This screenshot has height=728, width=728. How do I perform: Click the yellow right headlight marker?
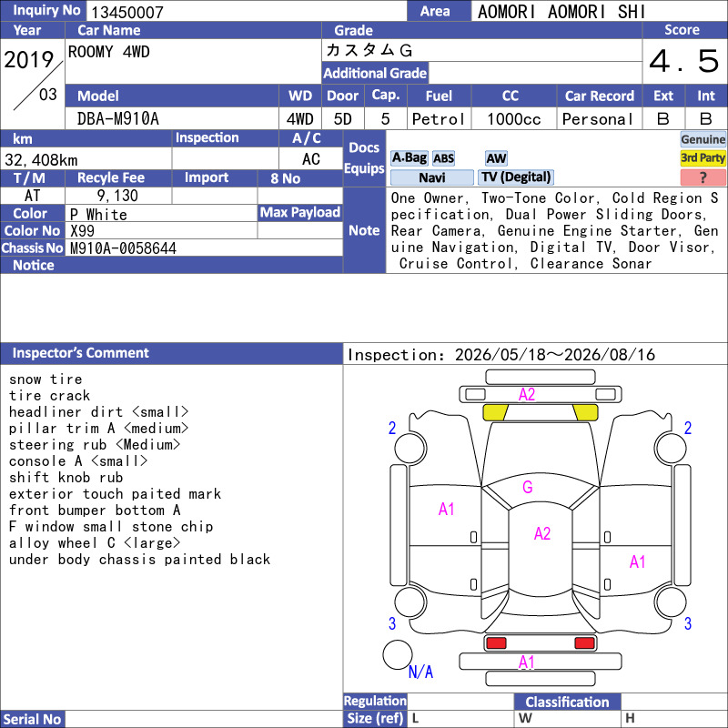click(585, 412)
